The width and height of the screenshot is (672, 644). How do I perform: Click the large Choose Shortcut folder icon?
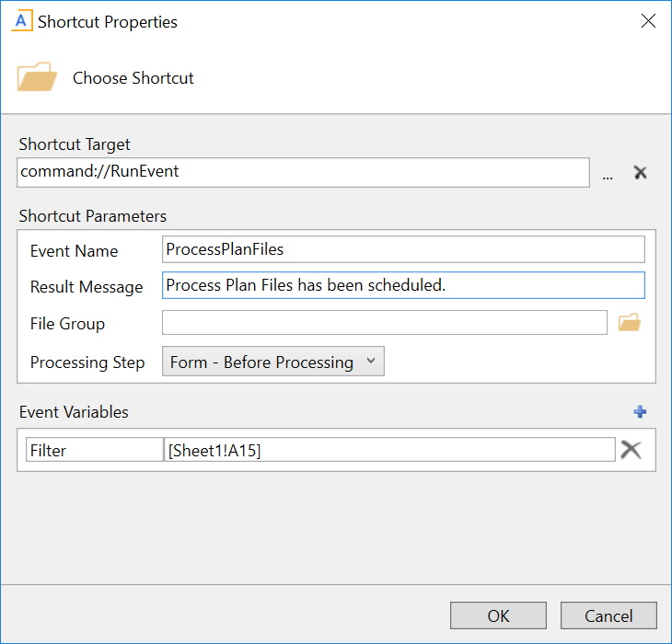click(x=37, y=77)
